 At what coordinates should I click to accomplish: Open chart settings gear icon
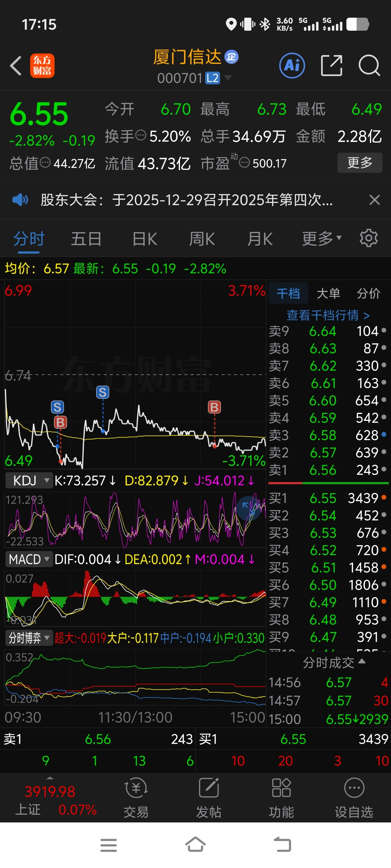point(369,238)
